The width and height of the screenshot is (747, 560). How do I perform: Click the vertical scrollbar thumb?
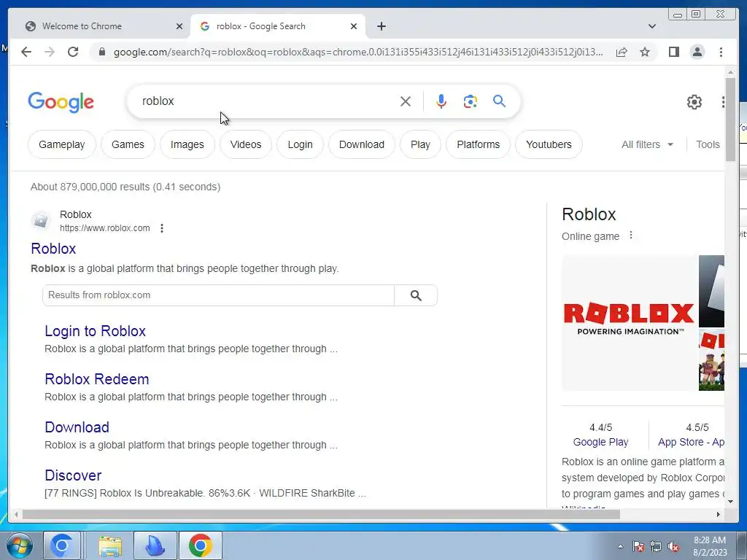tap(730, 119)
